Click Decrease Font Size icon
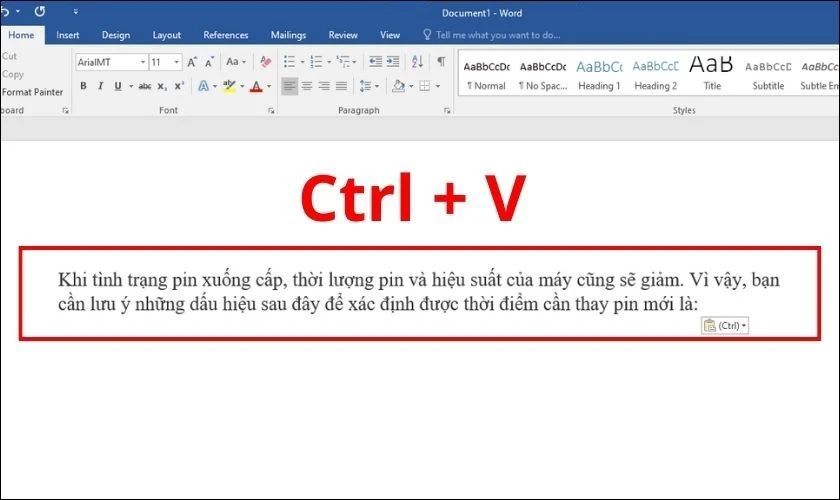The image size is (840, 500). coord(209,62)
